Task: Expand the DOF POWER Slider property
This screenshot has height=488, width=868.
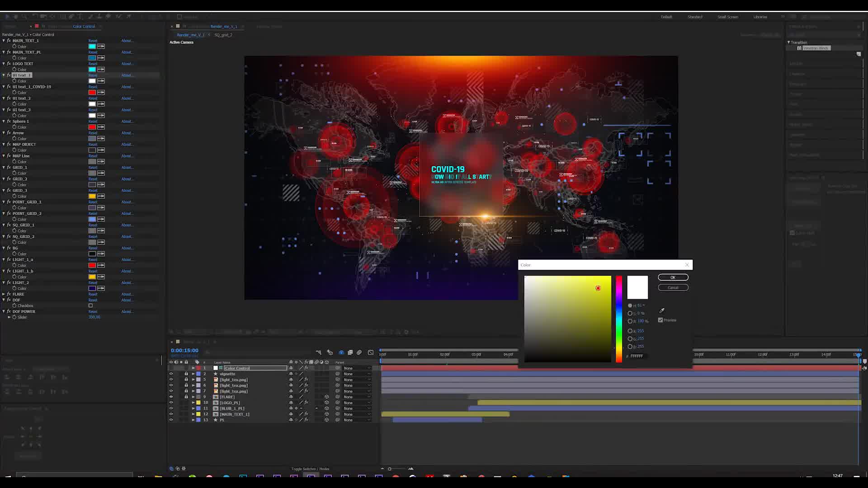Action: tap(9, 317)
